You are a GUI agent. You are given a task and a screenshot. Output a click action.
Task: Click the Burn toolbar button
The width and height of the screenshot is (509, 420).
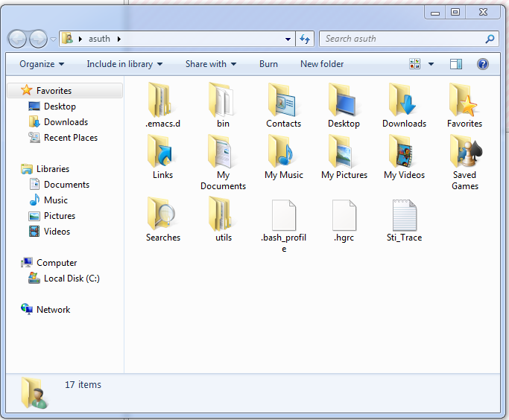click(x=268, y=64)
